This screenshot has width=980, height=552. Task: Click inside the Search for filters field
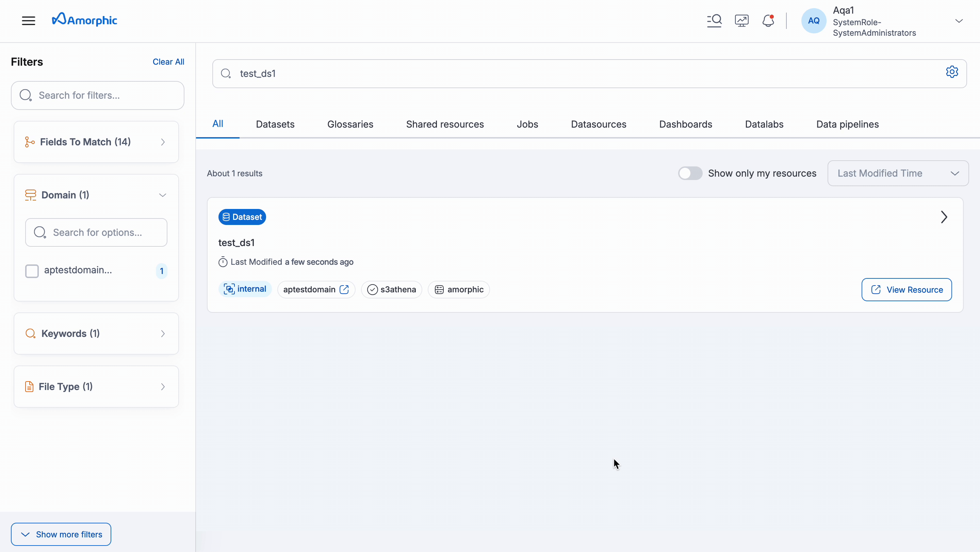tap(97, 95)
